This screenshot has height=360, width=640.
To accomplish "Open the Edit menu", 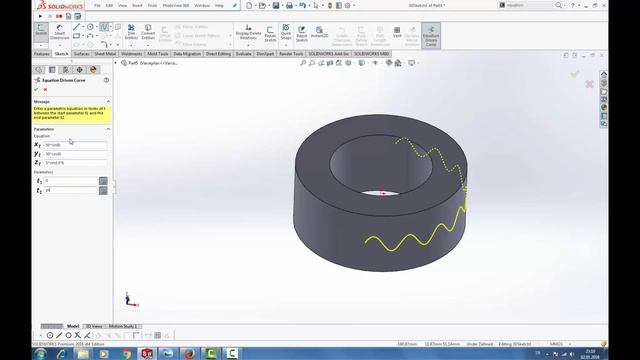I will [x=109, y=6].
